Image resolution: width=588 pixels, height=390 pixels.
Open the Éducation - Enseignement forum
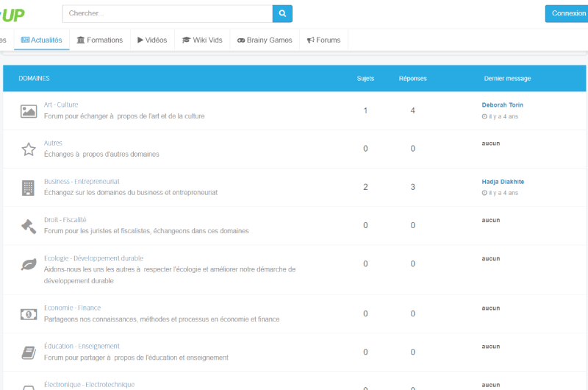[x=82, y=346]
